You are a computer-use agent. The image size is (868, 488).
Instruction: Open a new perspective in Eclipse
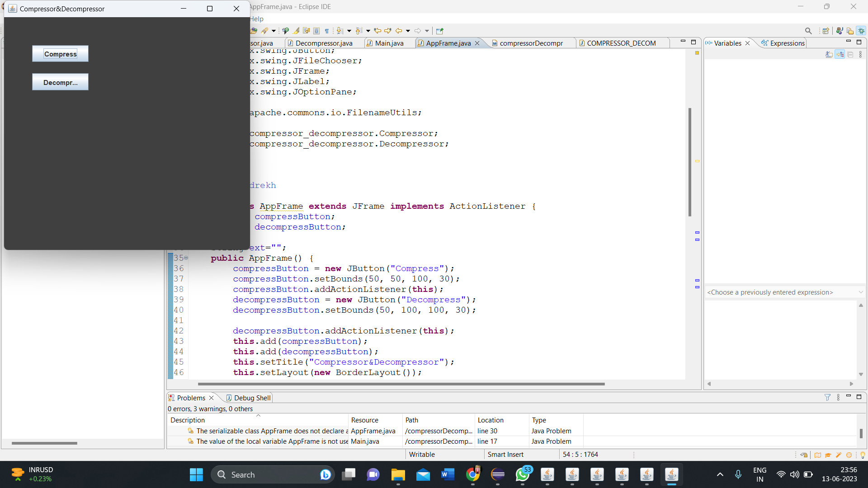click(x=826, y=32)
